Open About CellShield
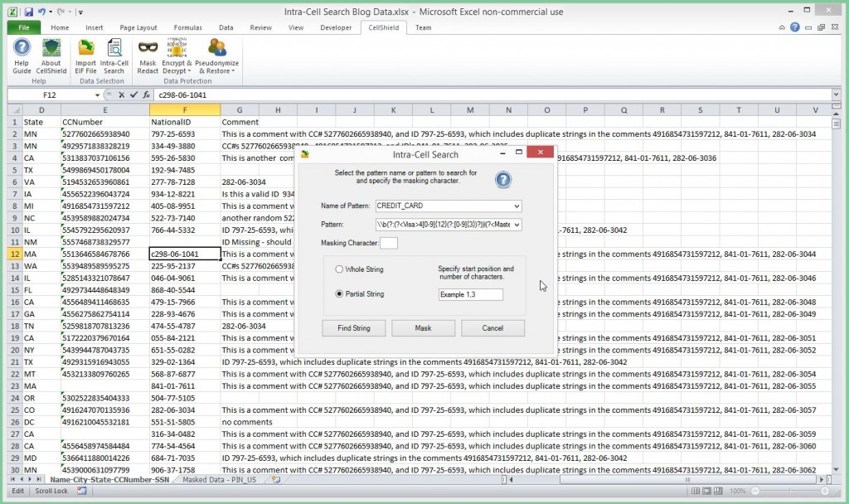The height and width of the screenshot is (504, 849). [51, 56]
